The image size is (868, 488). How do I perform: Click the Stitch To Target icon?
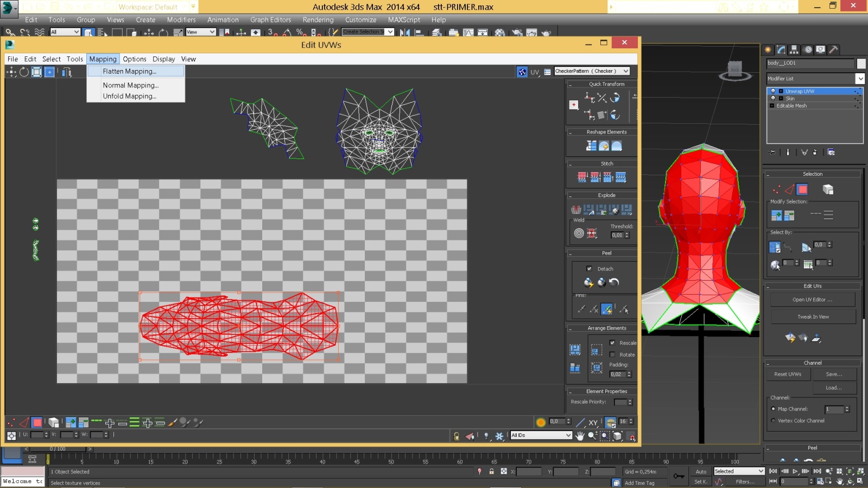[582, 177]
